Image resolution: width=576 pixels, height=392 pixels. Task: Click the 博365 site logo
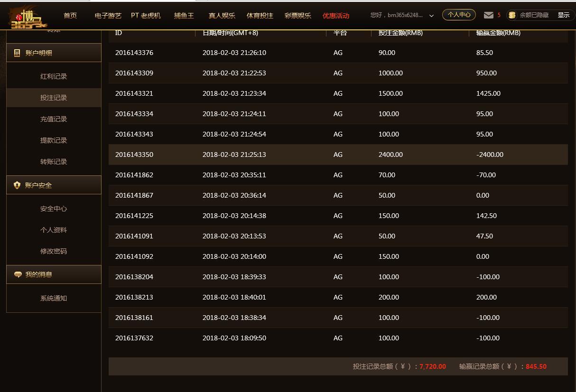28,18
